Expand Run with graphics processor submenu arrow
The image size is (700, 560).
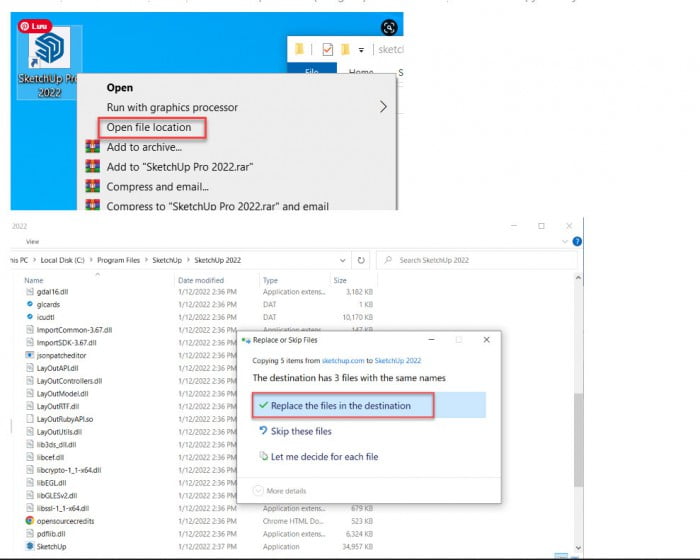click(382, 107)
